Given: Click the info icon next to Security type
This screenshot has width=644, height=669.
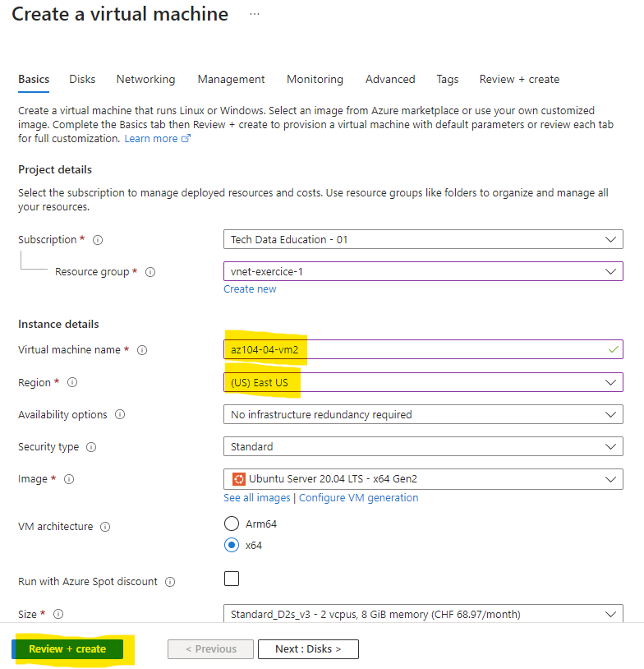Looking at the screenshot, I should 91,447.
